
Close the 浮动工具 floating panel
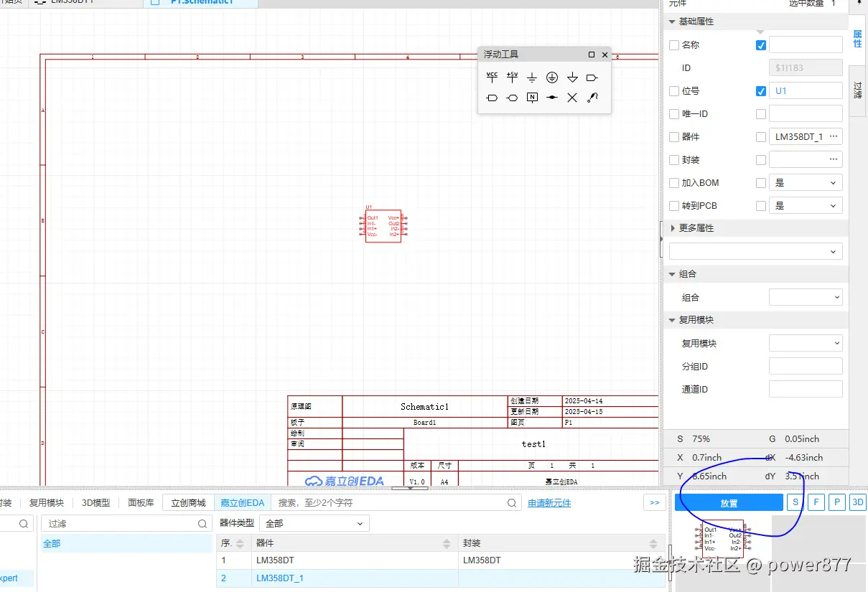coord(605,55)
